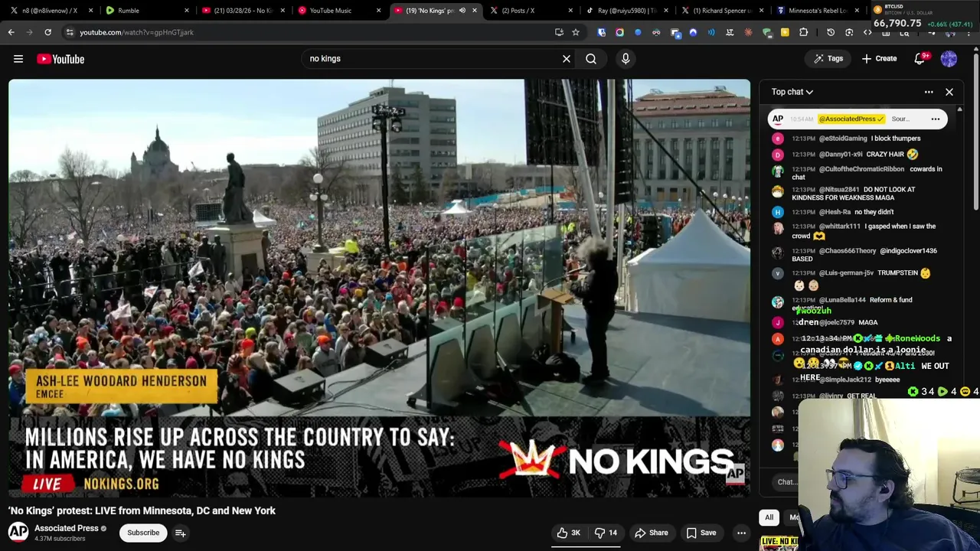980x551 pixels.
Task: Open YouTube notifications bell
Action: pos(920,59)
